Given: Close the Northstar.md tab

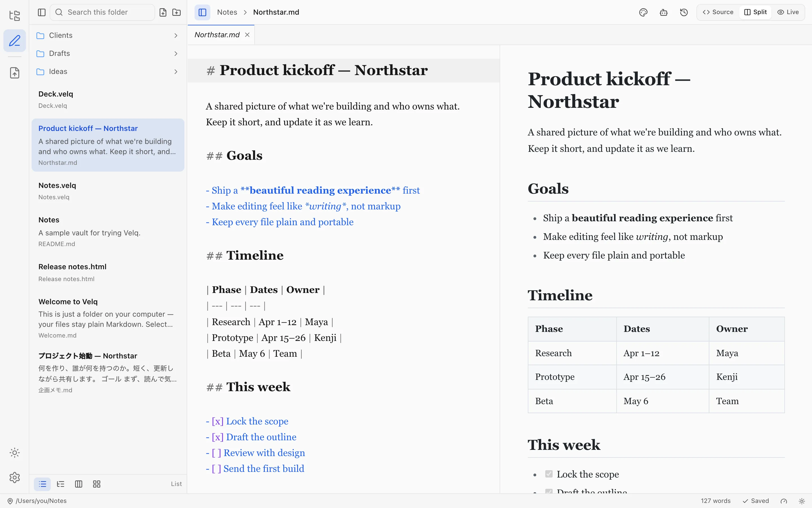Looking at the screenshot, I should tap(247, 35).
